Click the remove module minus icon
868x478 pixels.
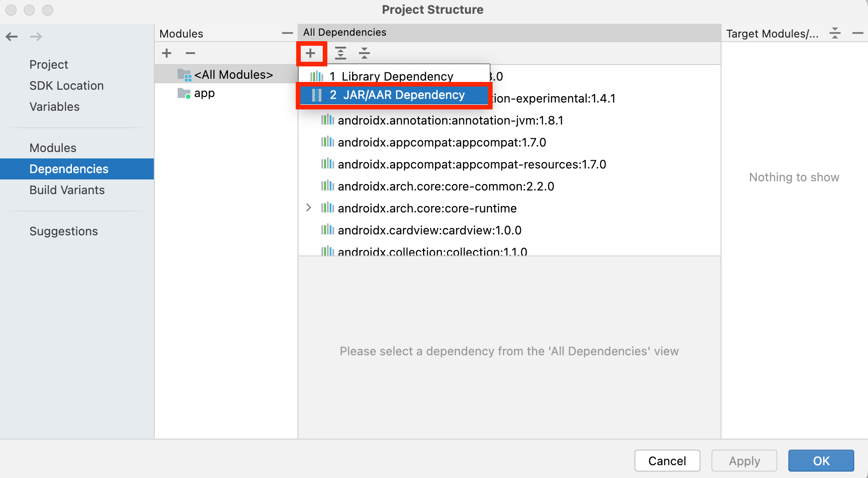click(190, 54)
